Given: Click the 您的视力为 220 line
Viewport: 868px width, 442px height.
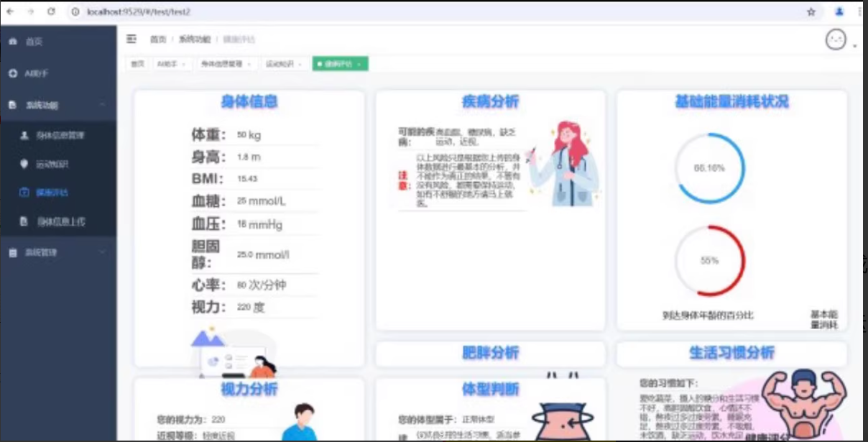Looking at the screenshot, I should (x=191, y=419).
